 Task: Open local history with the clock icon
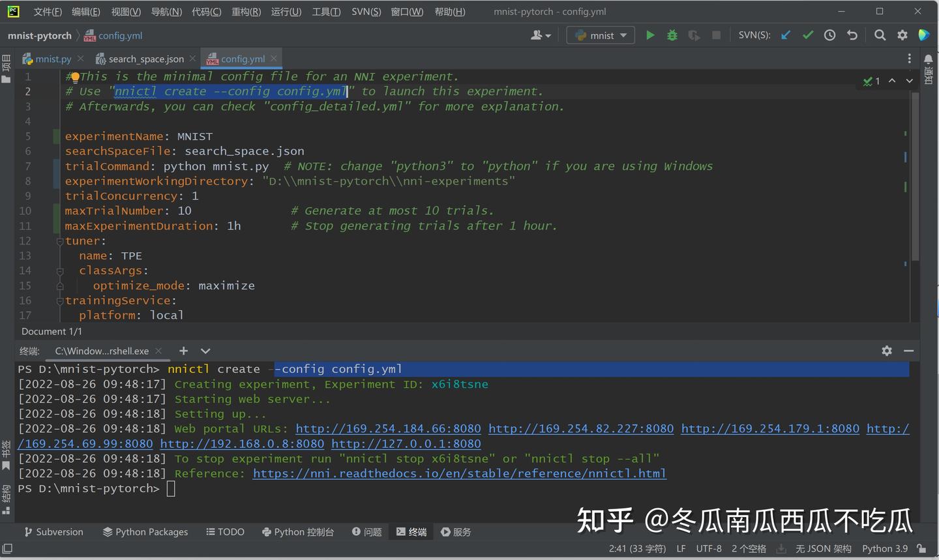(829, 35)
